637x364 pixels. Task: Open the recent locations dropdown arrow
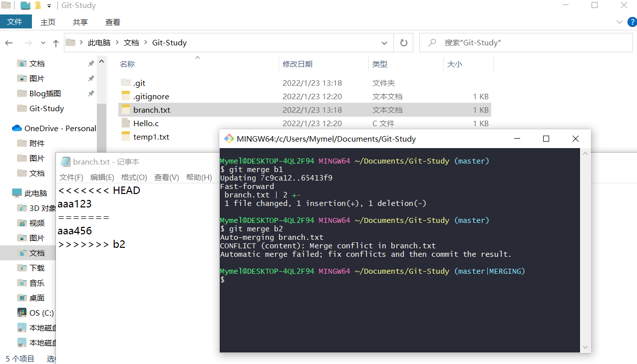pos(43,43)
